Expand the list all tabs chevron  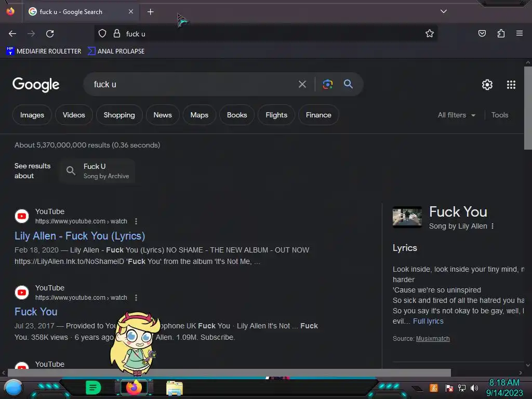click(x=444, y=11)
